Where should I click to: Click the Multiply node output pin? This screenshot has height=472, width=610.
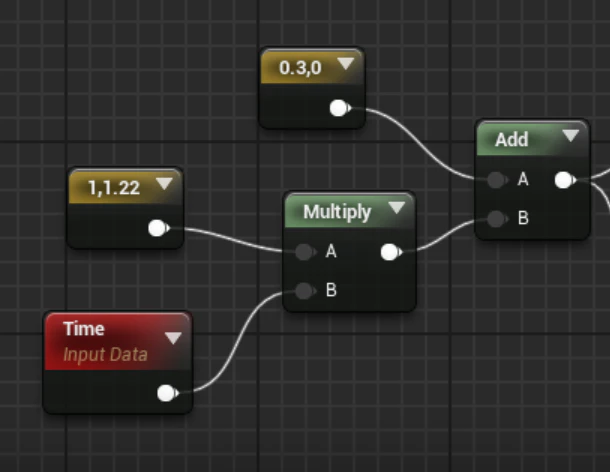point(391,252)
